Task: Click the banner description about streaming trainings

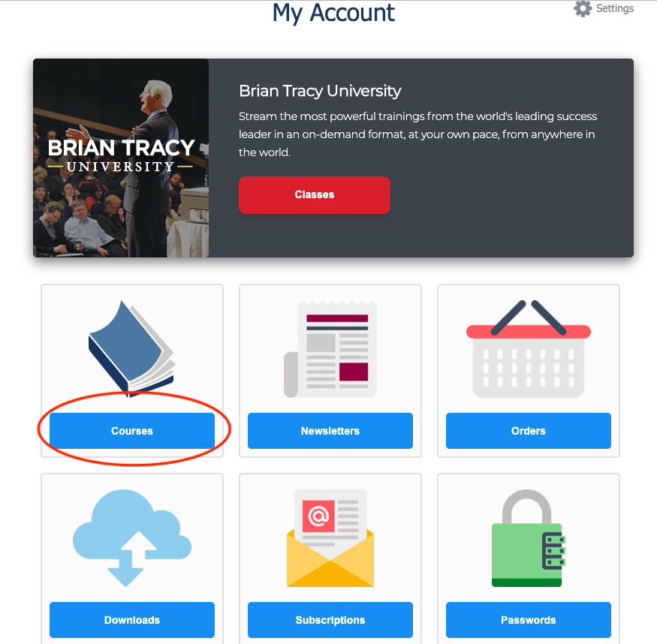Action: tap(417, 134)
